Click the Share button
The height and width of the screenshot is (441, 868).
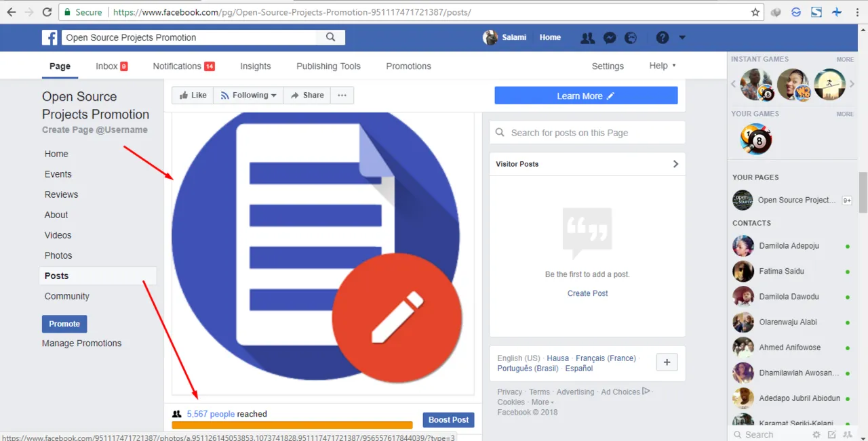[x=307, y=96]
